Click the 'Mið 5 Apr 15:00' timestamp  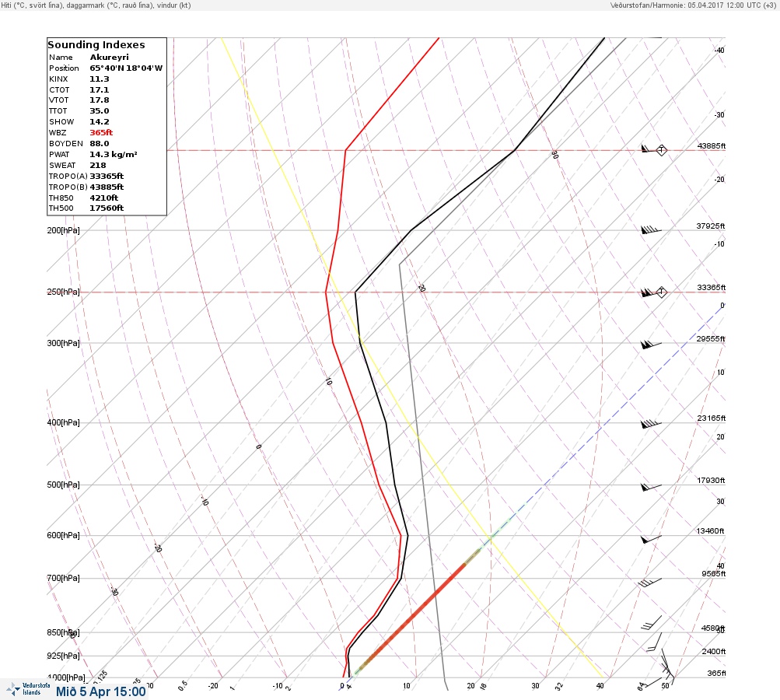point(101,691)
